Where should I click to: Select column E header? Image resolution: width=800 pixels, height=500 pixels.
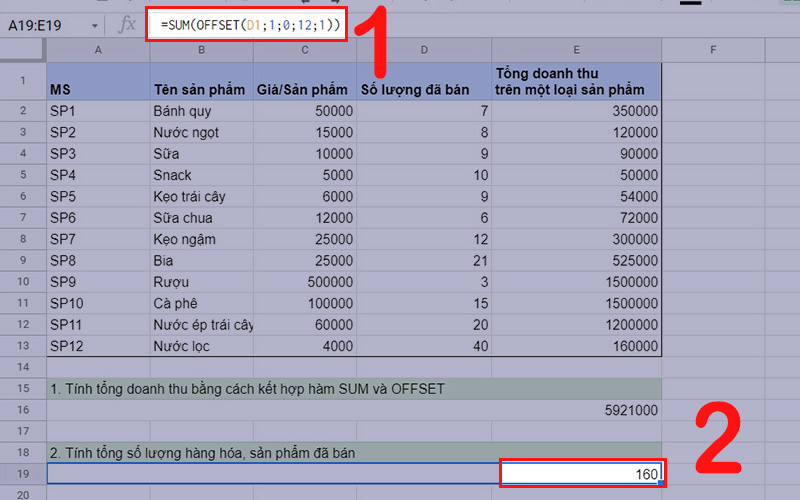click(577, 50)
